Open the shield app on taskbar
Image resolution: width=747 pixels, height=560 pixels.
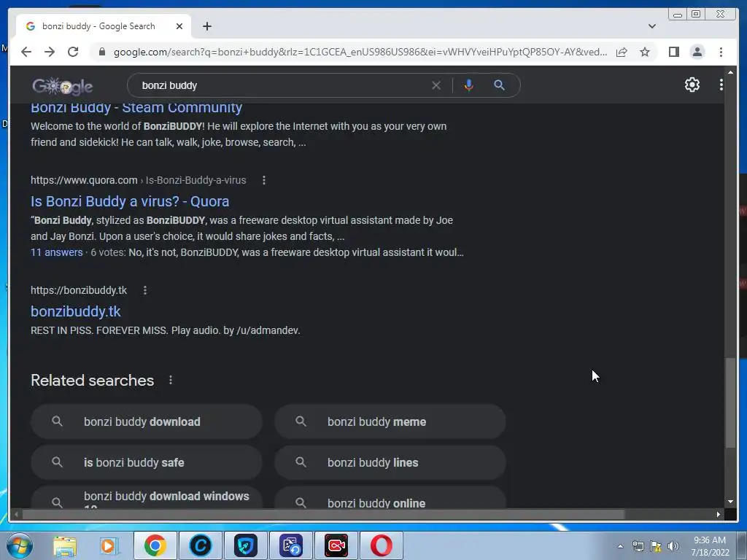245,545
